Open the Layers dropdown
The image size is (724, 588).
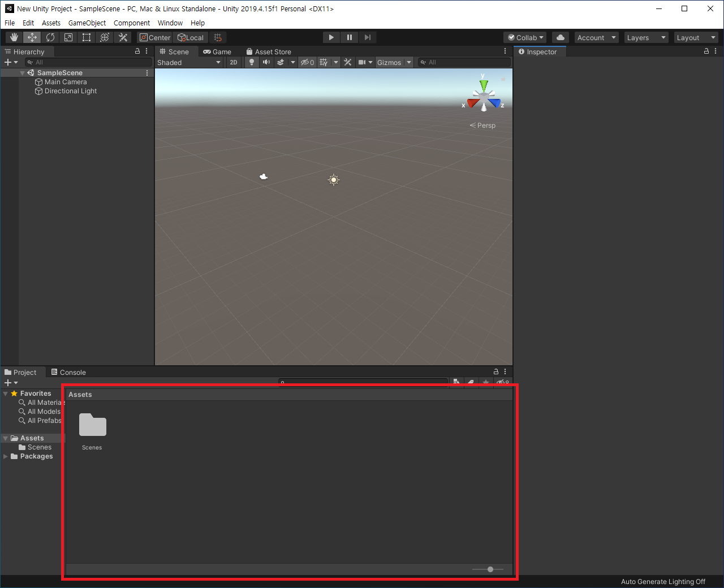[647, 37]
